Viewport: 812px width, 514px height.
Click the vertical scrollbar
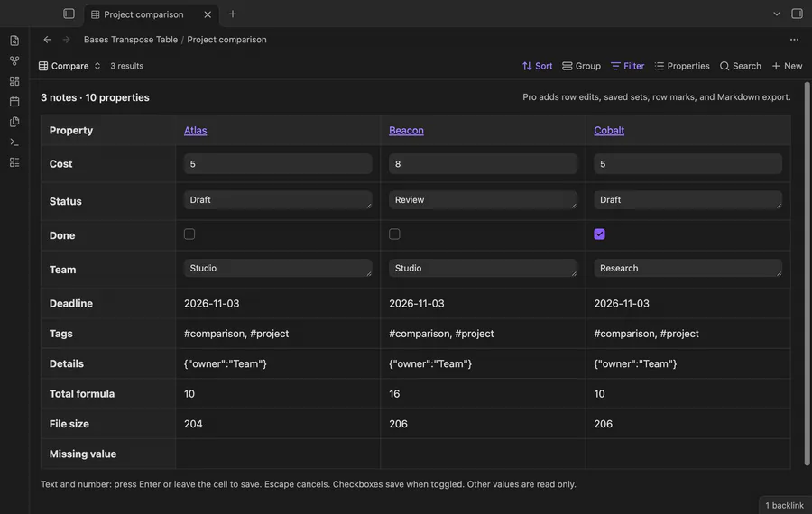pos(807,273)
